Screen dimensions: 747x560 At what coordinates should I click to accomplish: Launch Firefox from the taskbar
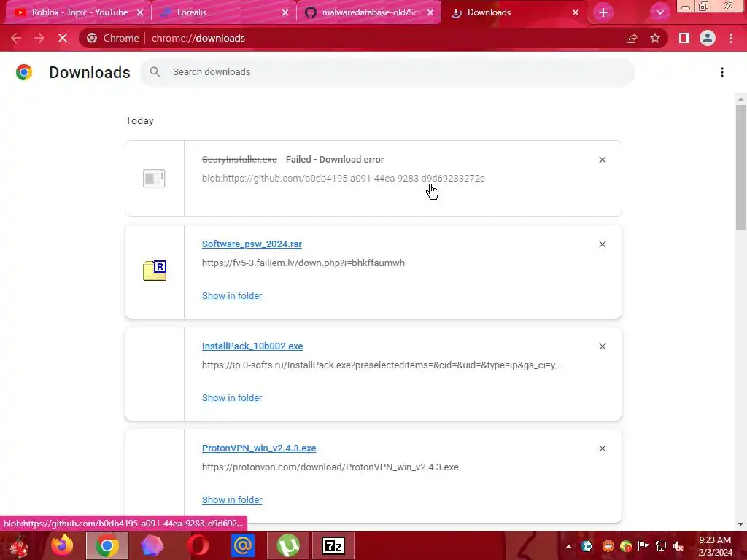click(63, 545)
